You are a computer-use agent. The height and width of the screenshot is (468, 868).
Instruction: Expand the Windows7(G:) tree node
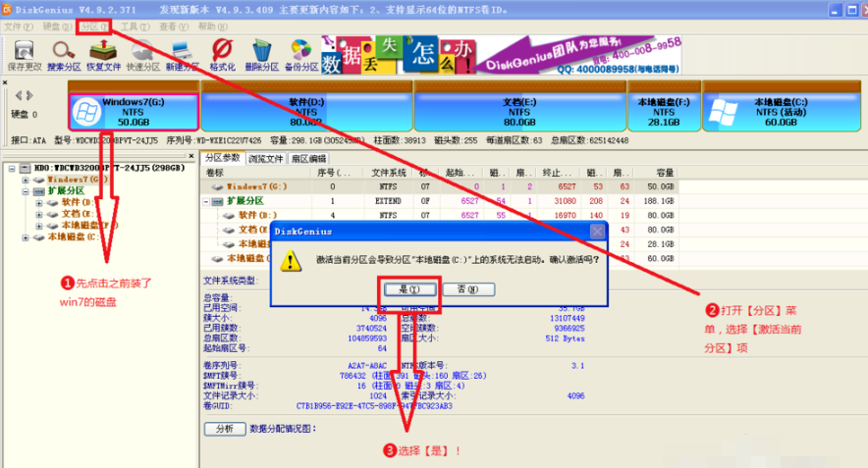[x=26, y=181]
